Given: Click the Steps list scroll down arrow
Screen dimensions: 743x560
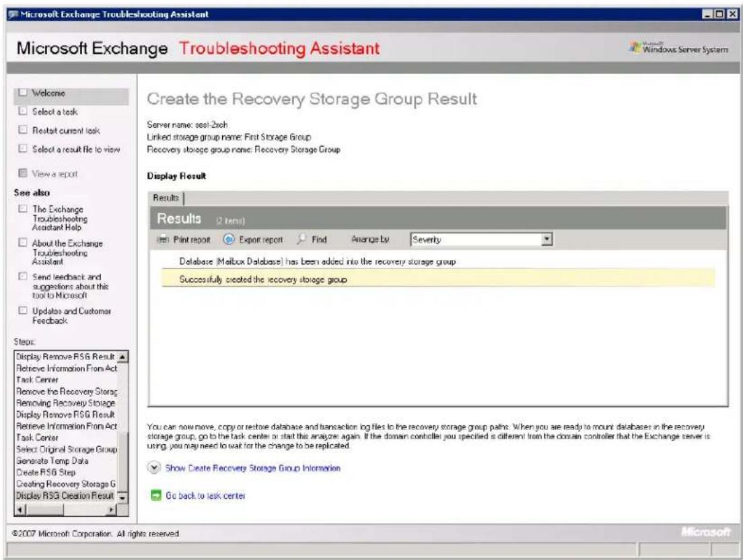Looking at the screenshot, I should click(x=122, y=497).
